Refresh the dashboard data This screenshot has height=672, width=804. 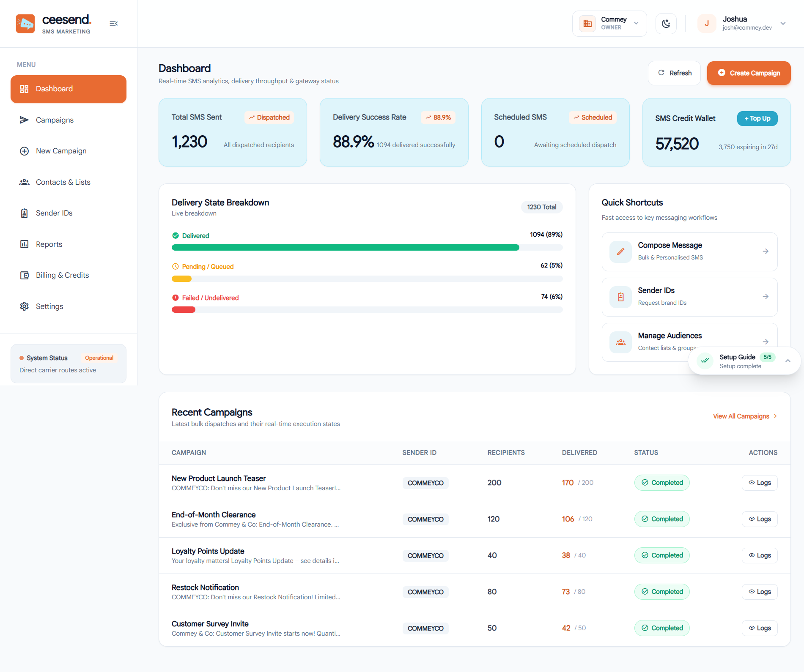click(x=674, y=73)
